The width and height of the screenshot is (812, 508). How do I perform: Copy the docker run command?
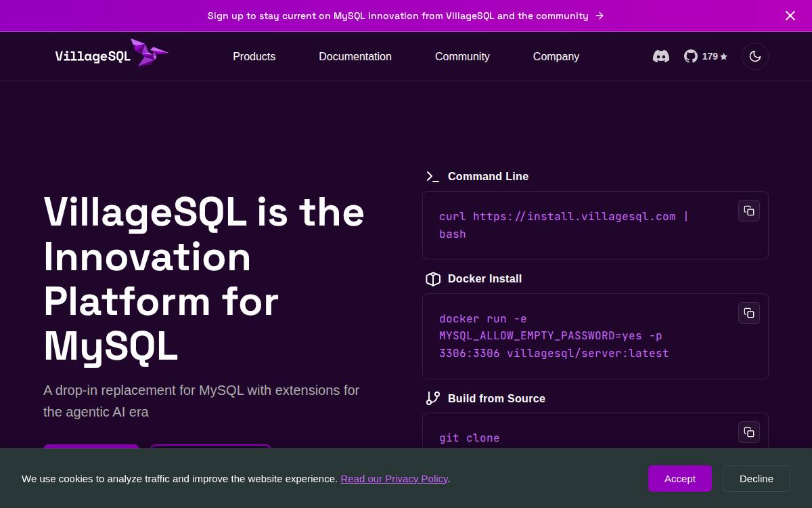pos(749,313)
